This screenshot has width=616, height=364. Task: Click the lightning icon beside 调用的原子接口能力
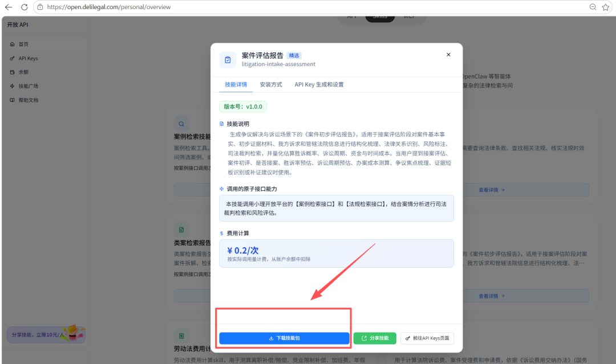pyautogui.click(x=221, y=189)
